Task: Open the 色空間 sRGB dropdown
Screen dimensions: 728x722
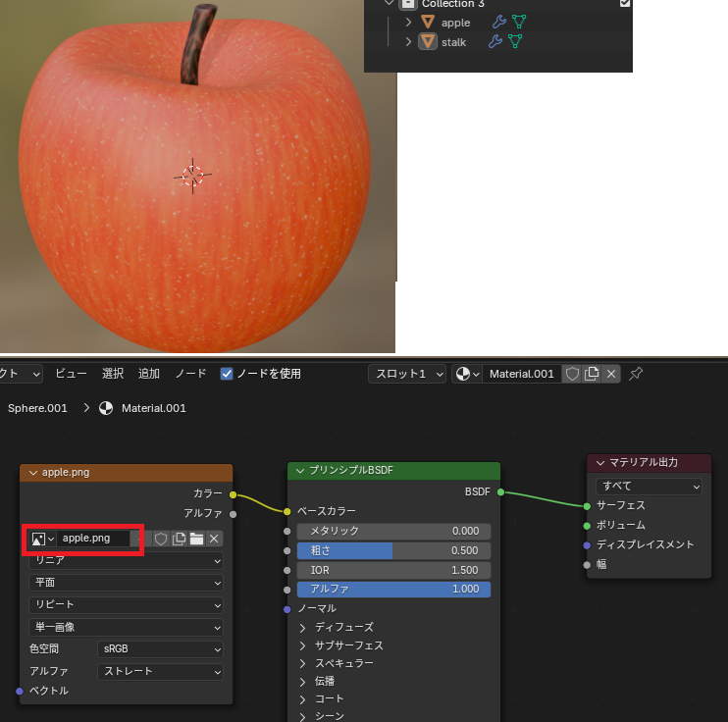Action: click(160, 649)
